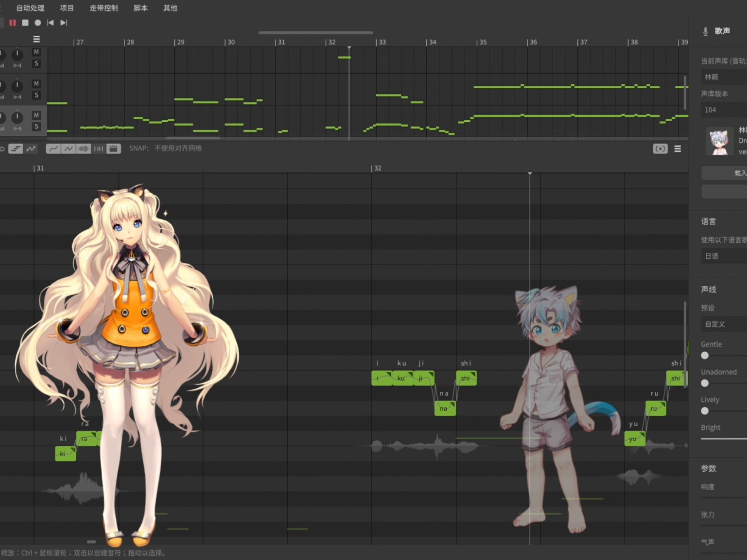Jump to the project start
Viewport: 747px width, 560px height.
pyautogui.click(x=50, y=23)
